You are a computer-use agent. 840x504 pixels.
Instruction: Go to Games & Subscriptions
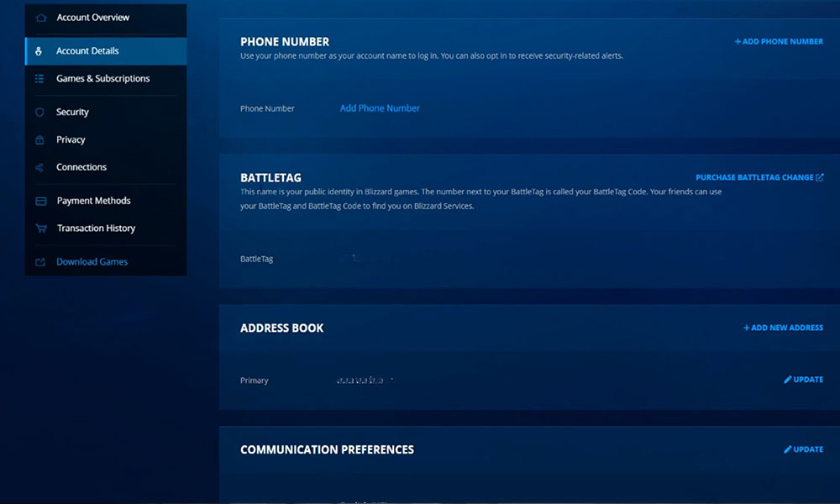106,79
